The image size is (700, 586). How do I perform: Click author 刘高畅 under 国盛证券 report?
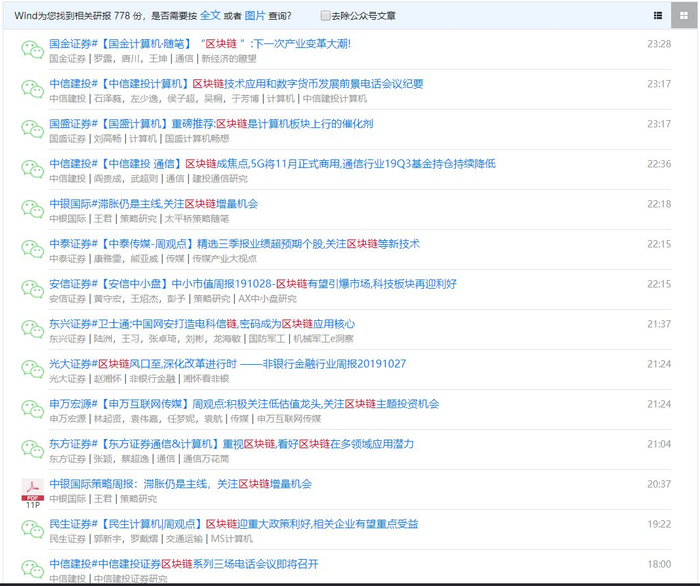pos(108,139)
